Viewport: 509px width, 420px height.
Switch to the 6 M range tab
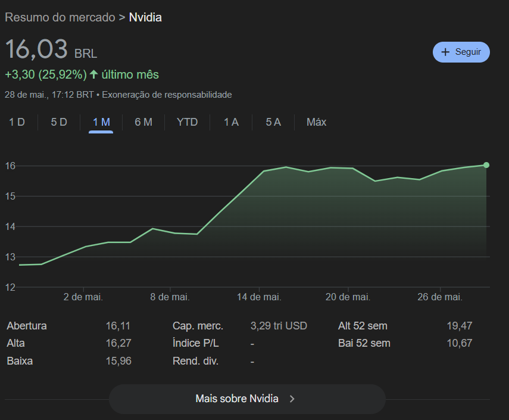click(143, 122)
